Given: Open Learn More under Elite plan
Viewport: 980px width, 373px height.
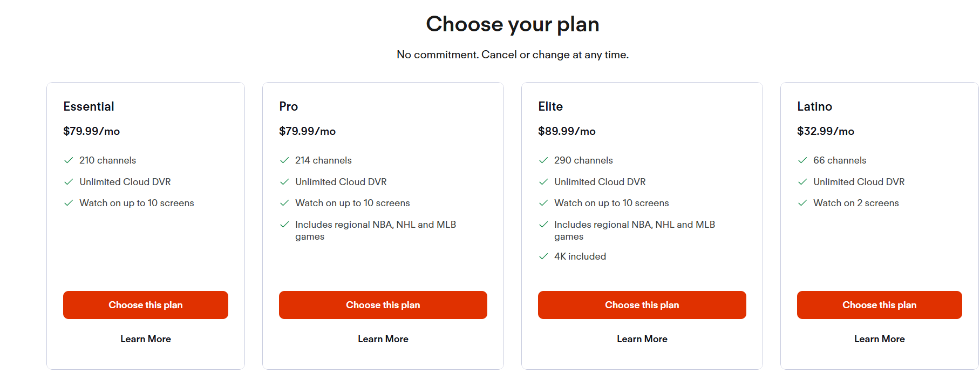Looking at the screenshot, I should coord(642,339).
